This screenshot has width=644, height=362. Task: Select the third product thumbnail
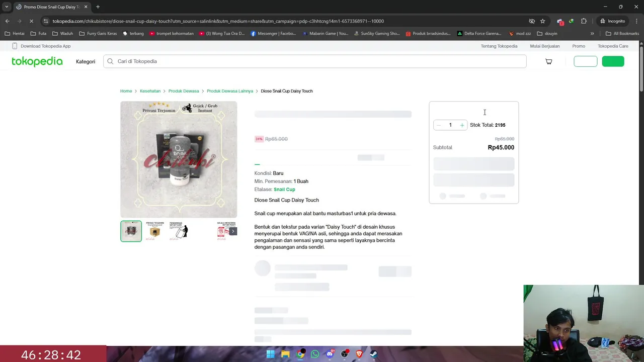[x=179, y=231]
